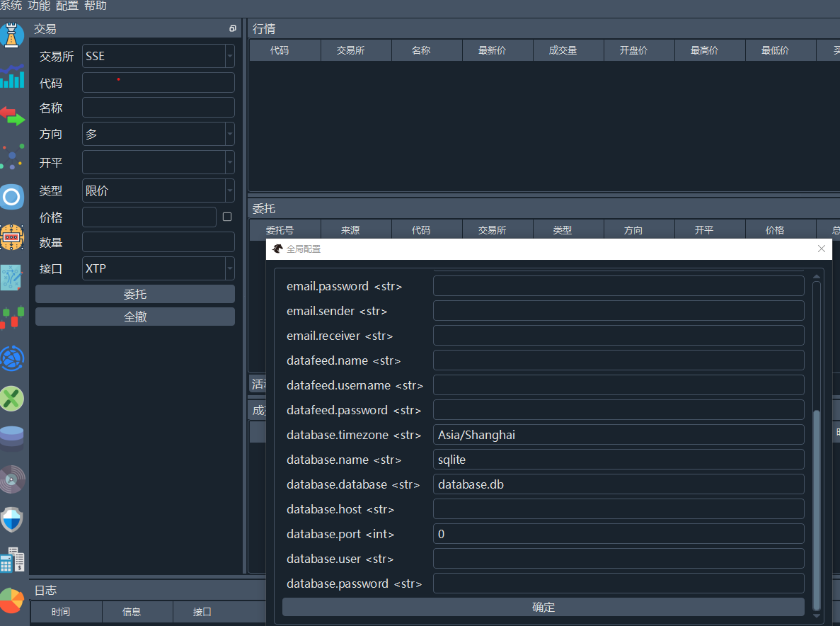Open the blue globe RPC service icon

pyautogui.click(x=12, y=358)
